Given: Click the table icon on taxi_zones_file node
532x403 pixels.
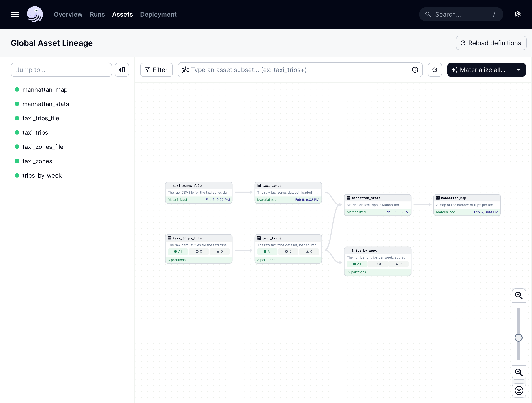Looking at the screenshot, I should 169,186.
